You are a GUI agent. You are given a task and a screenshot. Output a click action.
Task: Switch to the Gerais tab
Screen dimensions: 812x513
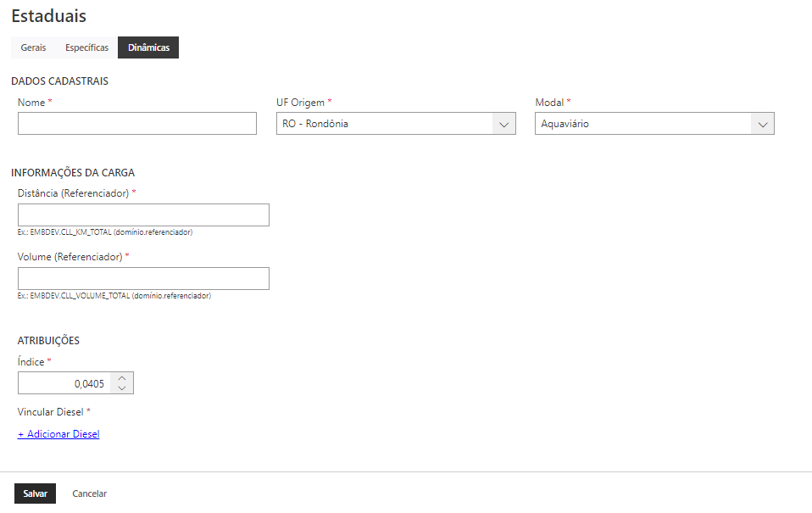coord(33,47)
